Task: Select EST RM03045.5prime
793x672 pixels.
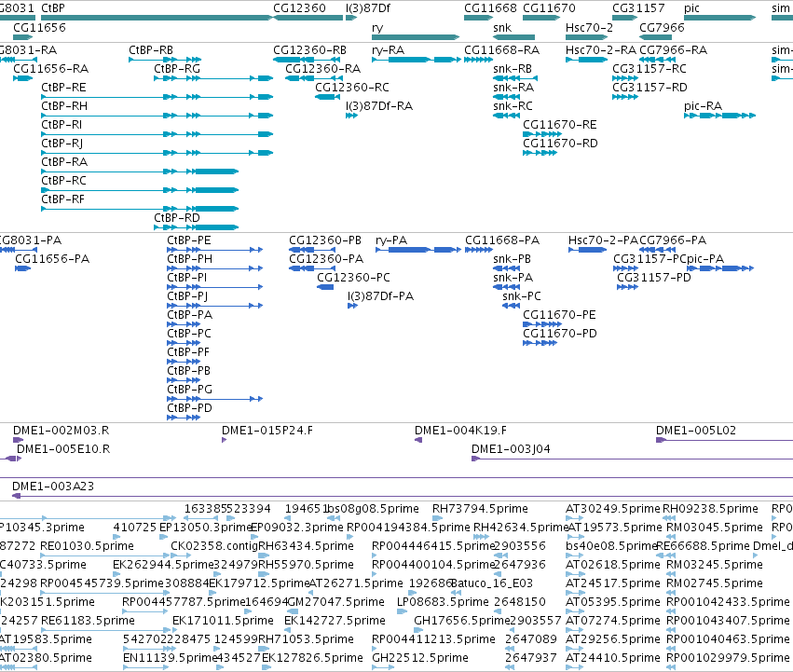Action: tap(715, 528)
